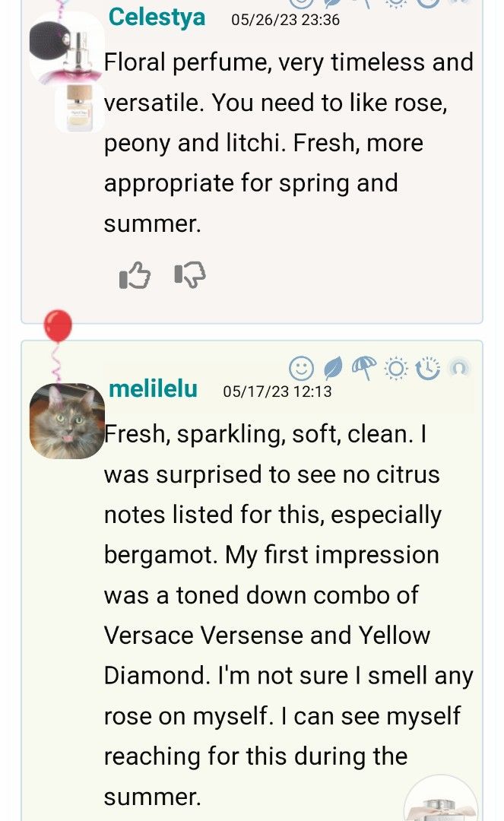Open melilelu's user profile
The height and width of the screenshot is (821, 504).
point(153,389)
